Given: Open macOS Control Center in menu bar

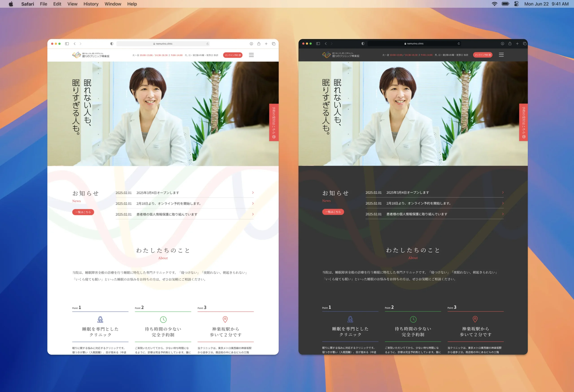Looking at the screenshot, I should [516, 4].
